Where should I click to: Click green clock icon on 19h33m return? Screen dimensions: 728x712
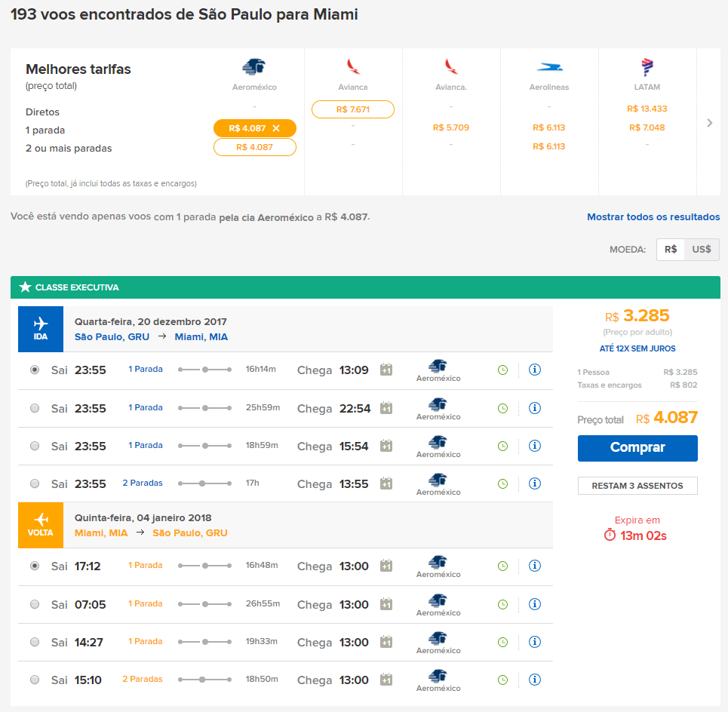coord(502,643)
